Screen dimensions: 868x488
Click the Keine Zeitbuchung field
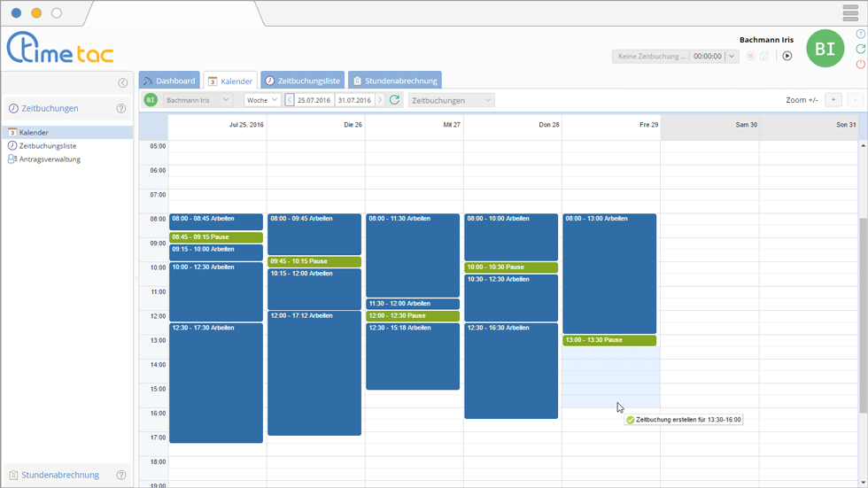coord(651,56)
